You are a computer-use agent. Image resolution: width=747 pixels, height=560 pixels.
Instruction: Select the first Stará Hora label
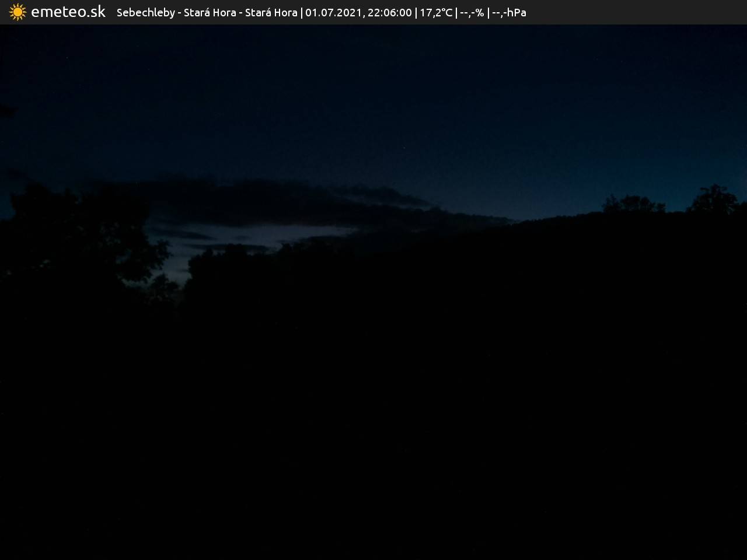210,12
